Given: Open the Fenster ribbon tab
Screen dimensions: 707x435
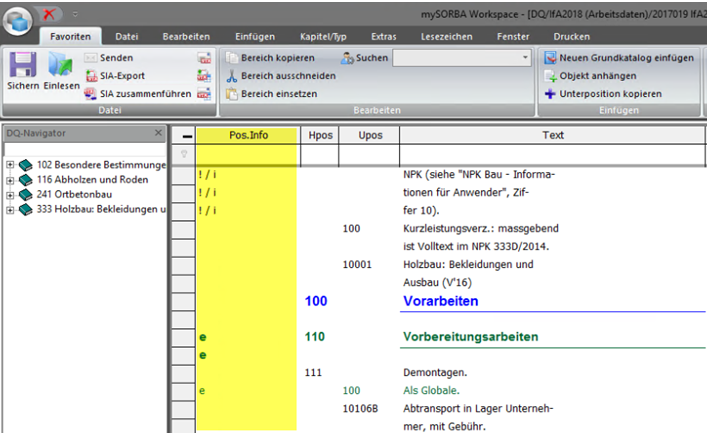Looking at the screenshot, I should [513, 37].
